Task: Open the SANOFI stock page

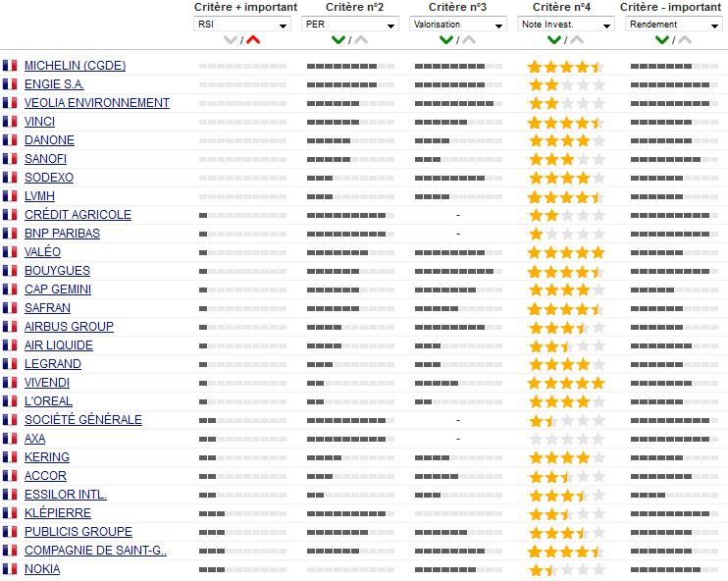Action: (45, 158)
